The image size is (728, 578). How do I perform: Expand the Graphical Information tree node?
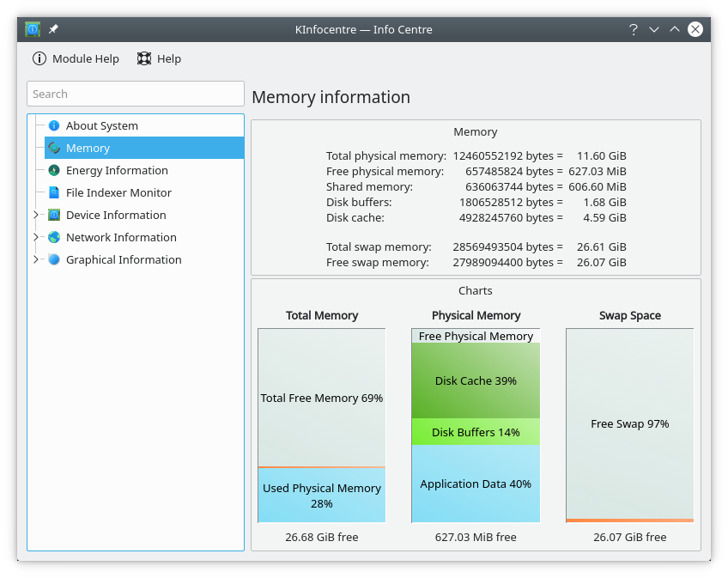click(36, 259)
